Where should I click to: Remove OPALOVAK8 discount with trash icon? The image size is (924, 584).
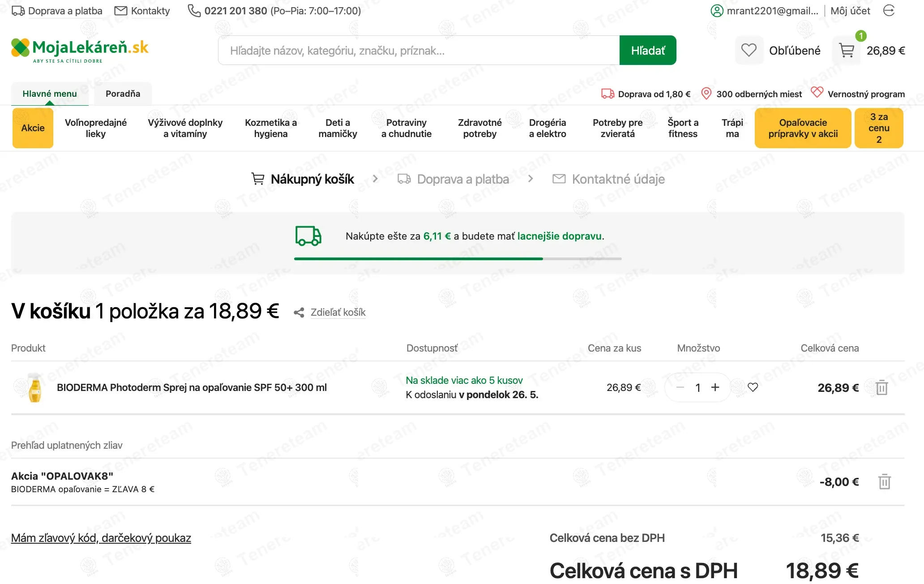pyautogui.click(x=885, y=482)
